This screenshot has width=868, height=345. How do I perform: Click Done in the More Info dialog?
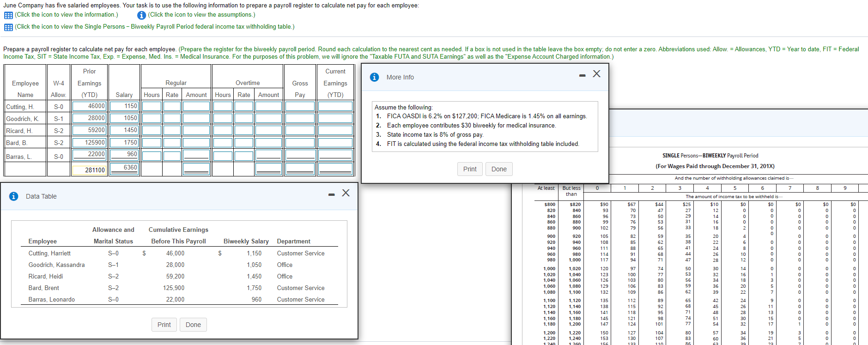coord(499,169)
